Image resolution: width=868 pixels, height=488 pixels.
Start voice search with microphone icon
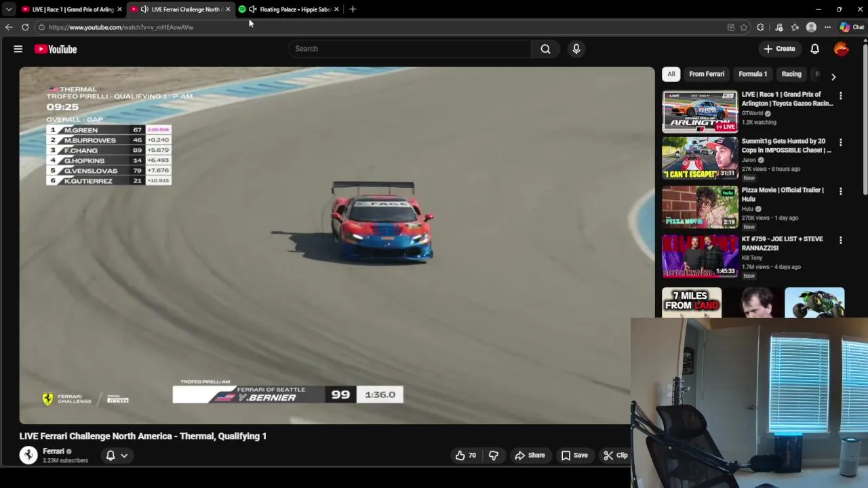click(576, 49)
